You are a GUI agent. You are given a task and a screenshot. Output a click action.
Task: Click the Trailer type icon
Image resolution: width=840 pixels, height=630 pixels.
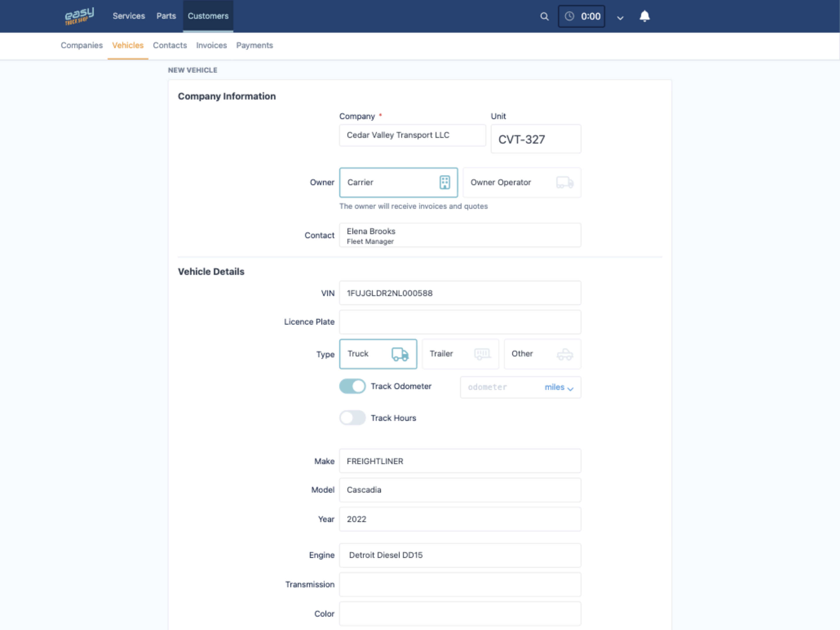482,354
